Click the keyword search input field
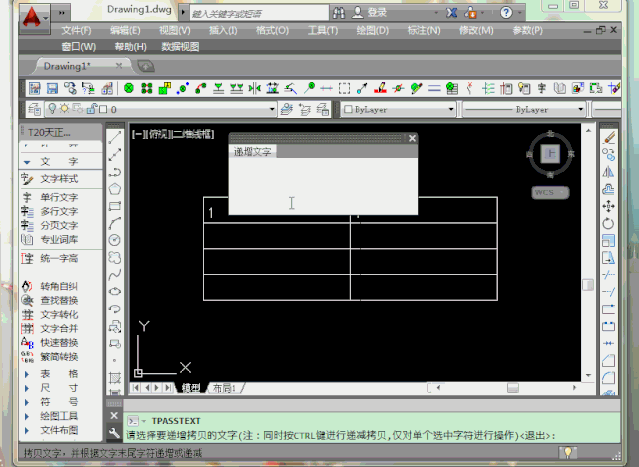 click(259, 13)
